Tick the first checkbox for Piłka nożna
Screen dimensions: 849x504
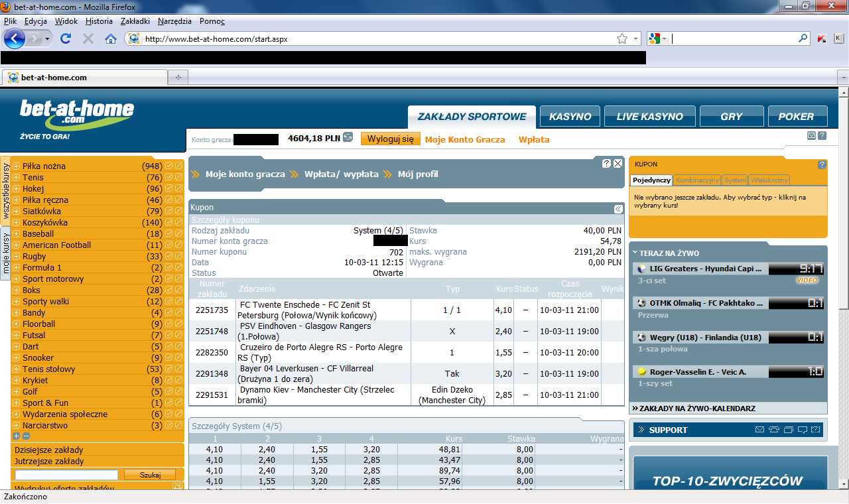pyautogui.click(x=169, y=166)
